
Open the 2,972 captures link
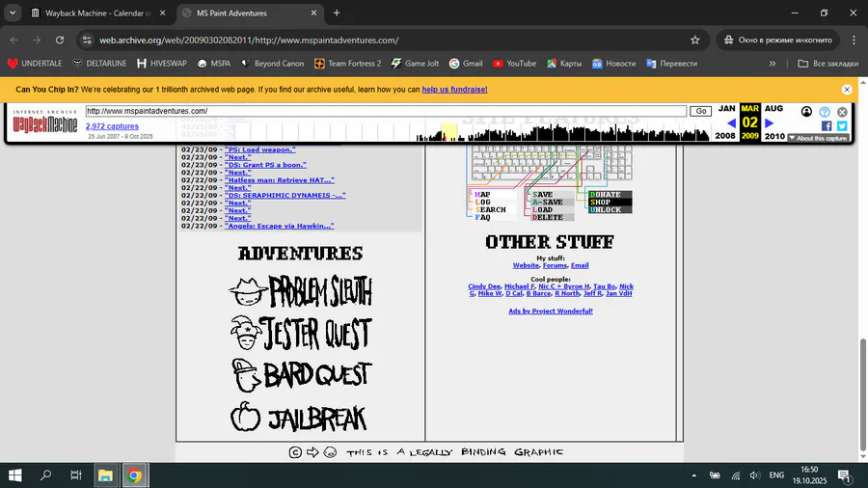(x=112, y=126)
